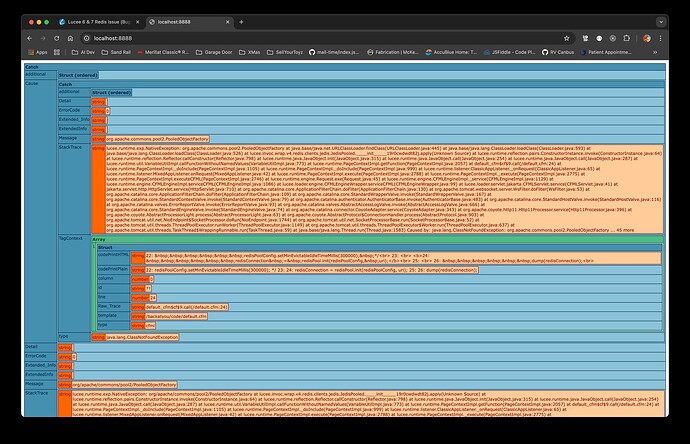This screenshot has width=690, height=444.
Task: Open the Sand Rail bookmark folder
Action: pyautogui.click(x=116, y=52)
